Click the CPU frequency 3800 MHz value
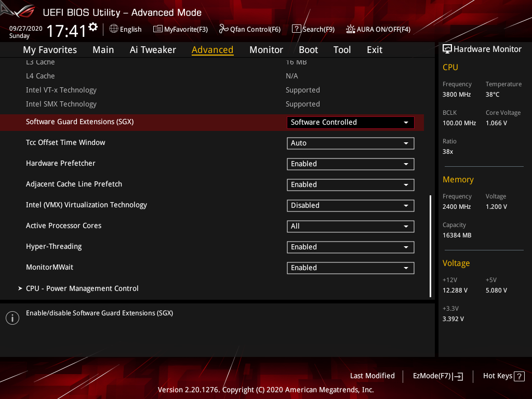532x399 pixels. point(456,95)
